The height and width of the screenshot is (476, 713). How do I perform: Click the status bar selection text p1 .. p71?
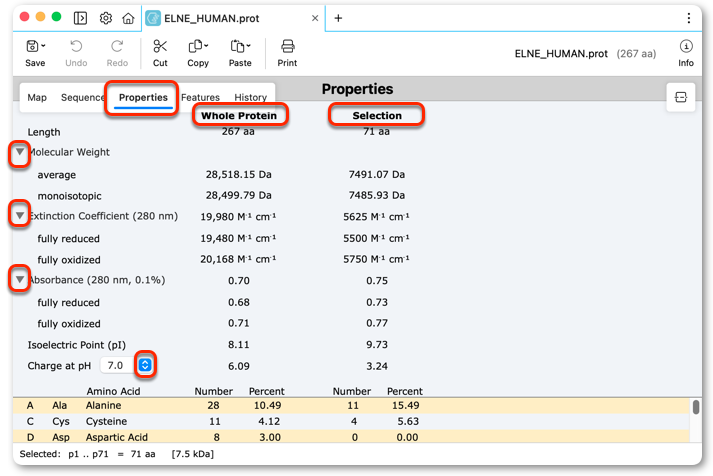point(88,454)
